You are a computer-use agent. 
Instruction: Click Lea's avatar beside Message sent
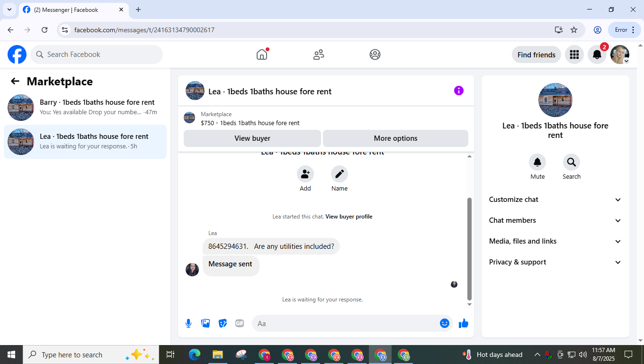192,270
